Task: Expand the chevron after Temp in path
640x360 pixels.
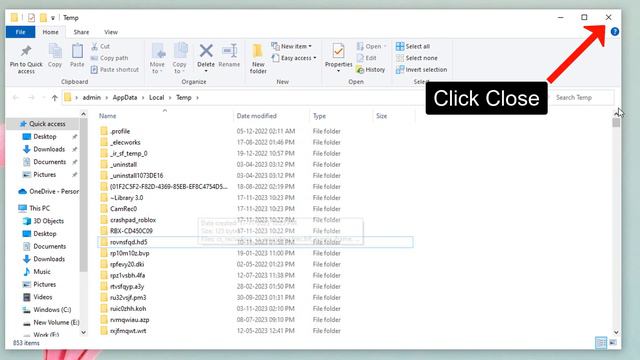Action: (198, 98)
